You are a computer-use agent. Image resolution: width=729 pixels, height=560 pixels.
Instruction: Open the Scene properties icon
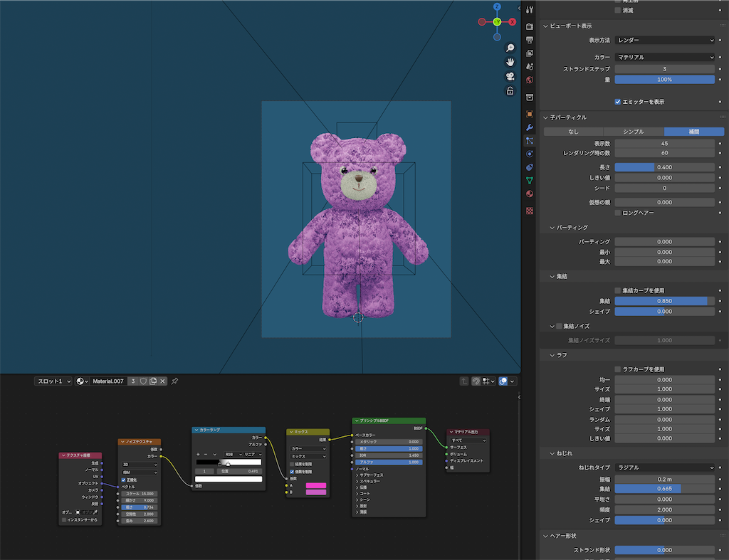[530, 66]
